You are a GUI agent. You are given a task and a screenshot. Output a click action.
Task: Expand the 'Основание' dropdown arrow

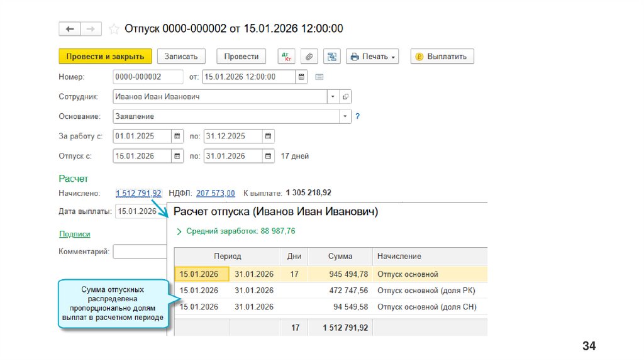(345, 116)
